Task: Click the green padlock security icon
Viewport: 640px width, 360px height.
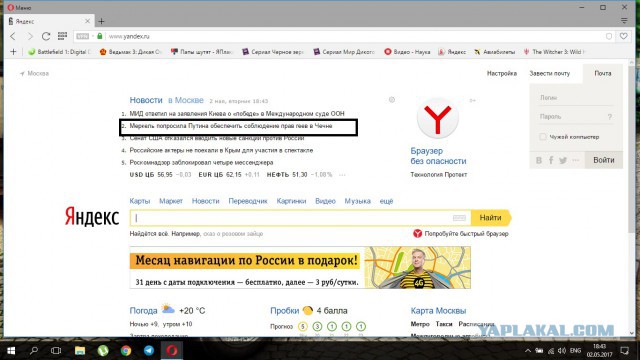Action: [x=99, y=36]
